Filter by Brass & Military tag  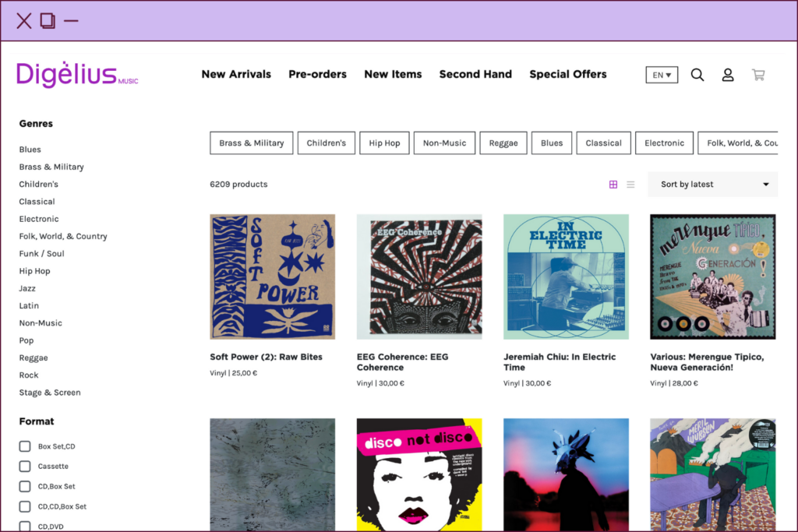pyautogui.click(x=252, y=143)
